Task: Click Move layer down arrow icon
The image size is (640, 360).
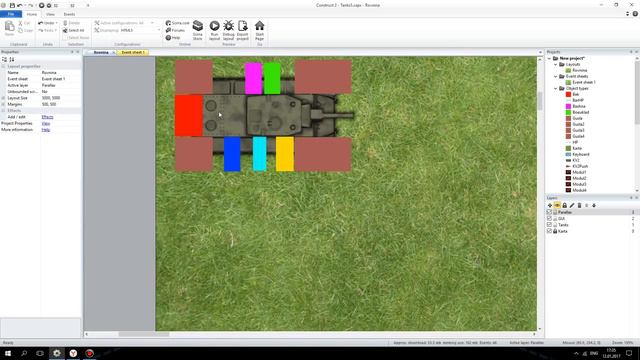Action: (x=594, y=205)
